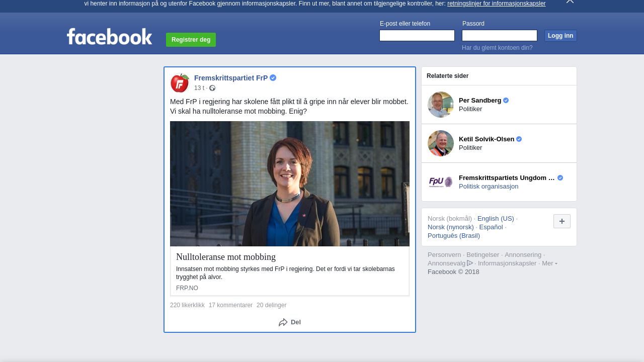
Task: Click verified badge beside Ketil Solvik-Olsen
Action: pos(519,139)
